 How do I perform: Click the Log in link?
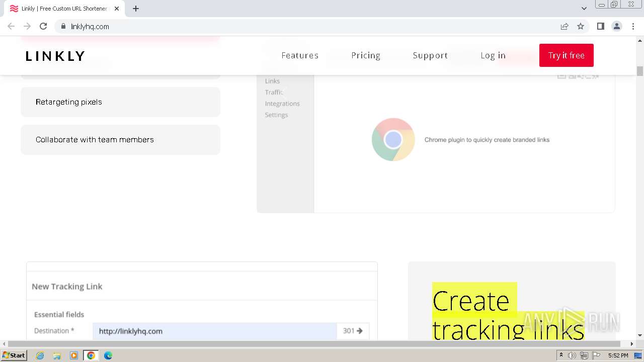(493, 55)
